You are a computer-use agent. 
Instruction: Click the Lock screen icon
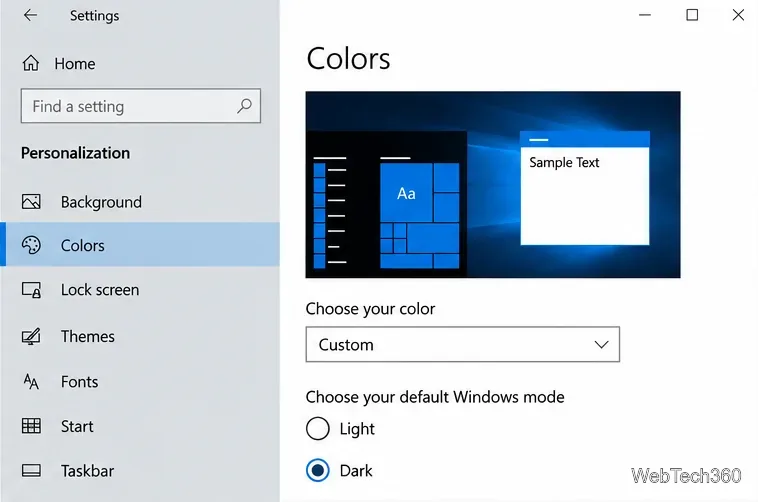click(x=31, y=290)
